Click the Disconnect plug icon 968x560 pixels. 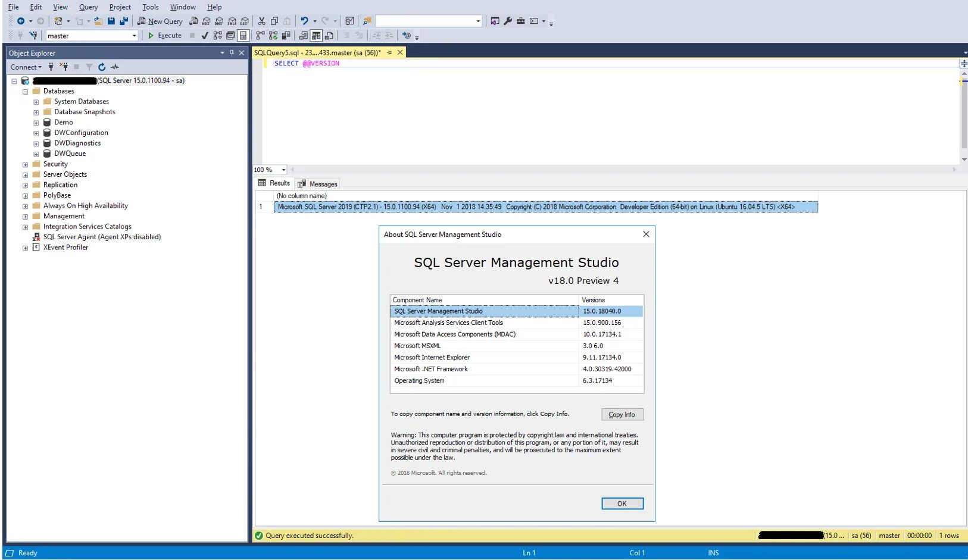click(x=64, y=67)
